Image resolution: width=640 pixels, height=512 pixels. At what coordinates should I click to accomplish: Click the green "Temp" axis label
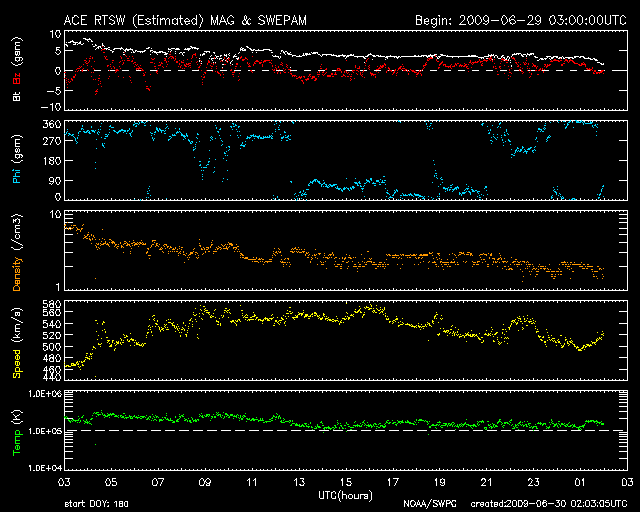[17, 443]
